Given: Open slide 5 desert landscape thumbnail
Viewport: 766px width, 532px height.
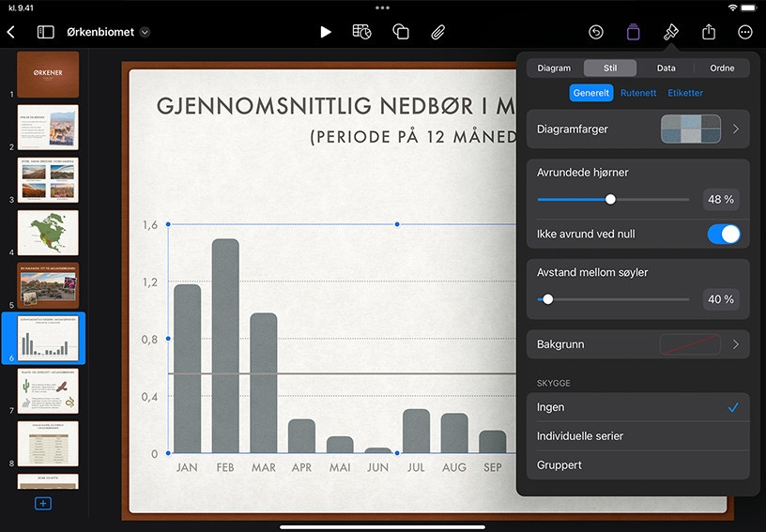Looking at the screenshot, I should (x=48, y=285).
